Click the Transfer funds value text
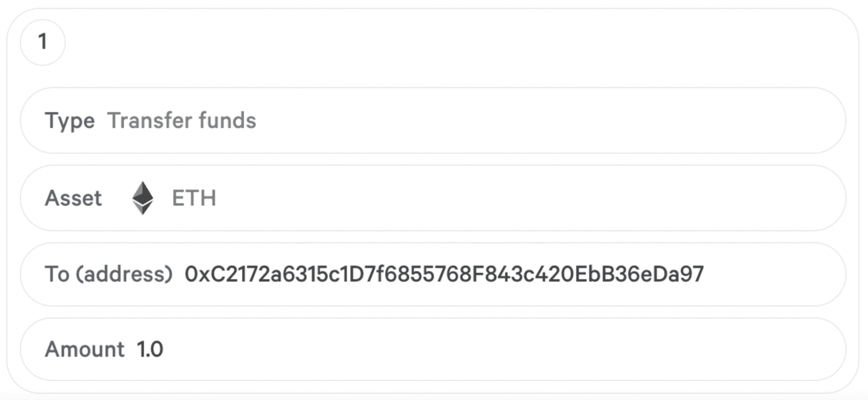Image resolution: width=868 pixels, height=400 pixels. click(181, 120)
